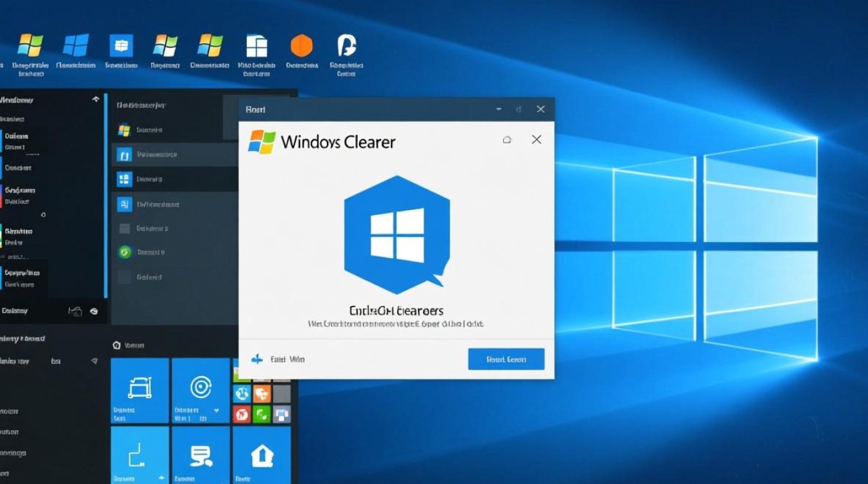The height and width of the screenshot is (484, 868).
Task: Open the Windows Clearer hexagon app logo
Action: (396, 236)
